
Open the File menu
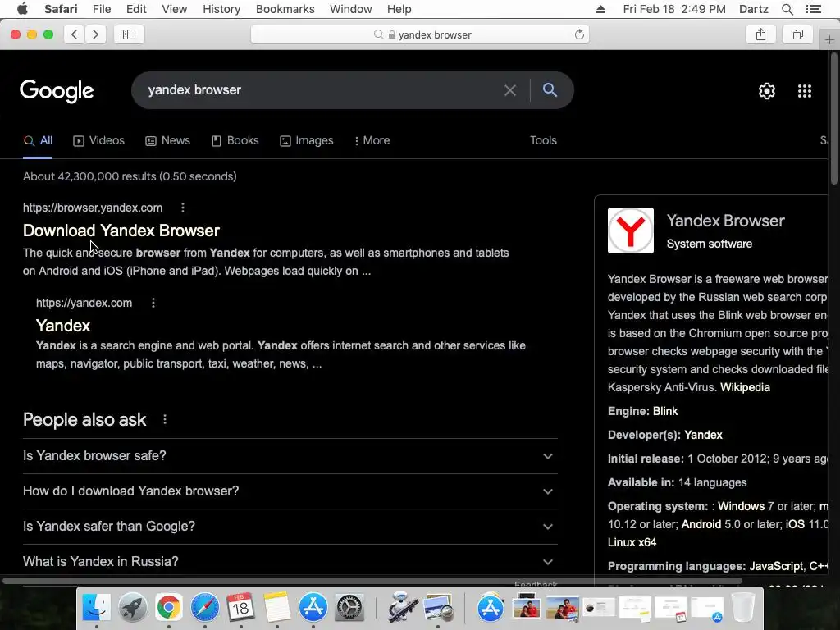coord(101,9)
